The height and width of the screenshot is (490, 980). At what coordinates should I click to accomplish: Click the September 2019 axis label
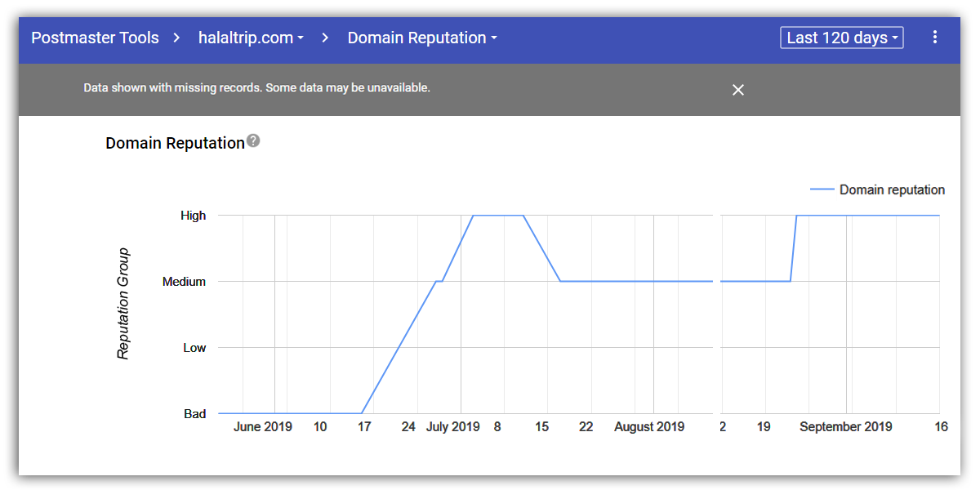pyautogui.click(x=846, y=426)
